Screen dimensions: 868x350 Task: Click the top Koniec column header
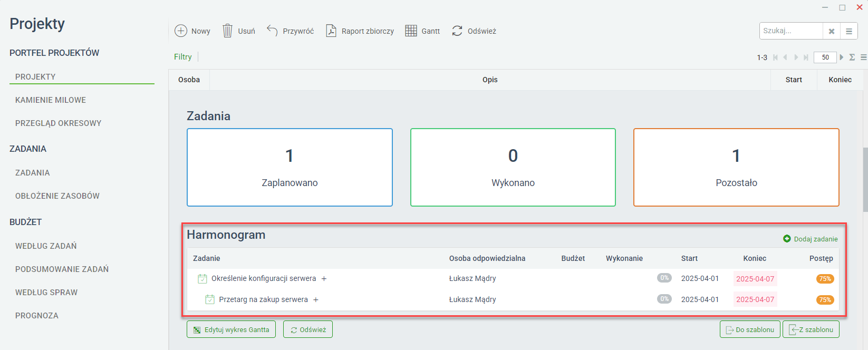[x=840, y=80]
